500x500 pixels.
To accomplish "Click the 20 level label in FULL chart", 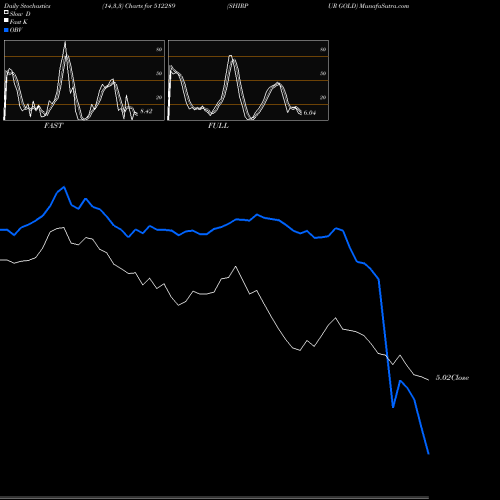I will coord(323,97).
